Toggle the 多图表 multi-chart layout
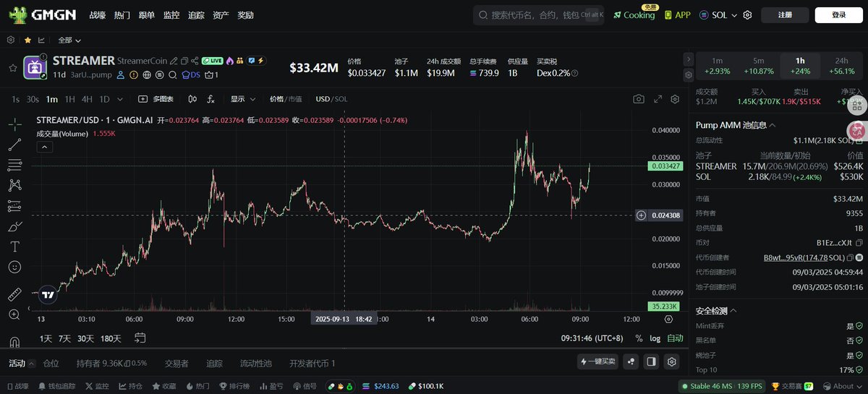This screenshot has height=394, width=868. pos(156,99)
